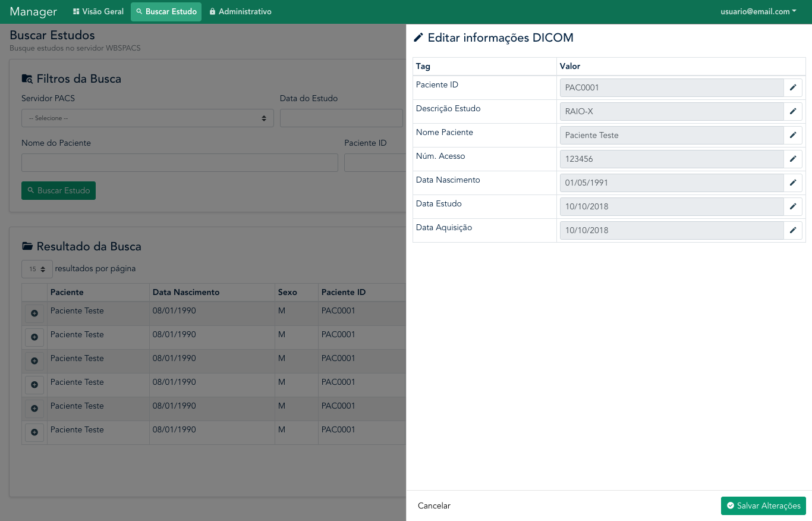
Task: Click the Resultado da Busca heading
Action: pos(81,246)
